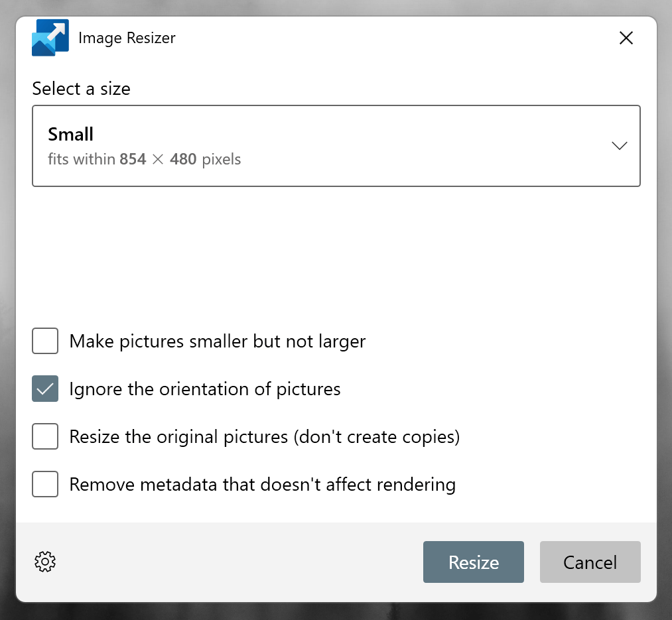
Task: Click the Select a size label
Action: point(82,89)
